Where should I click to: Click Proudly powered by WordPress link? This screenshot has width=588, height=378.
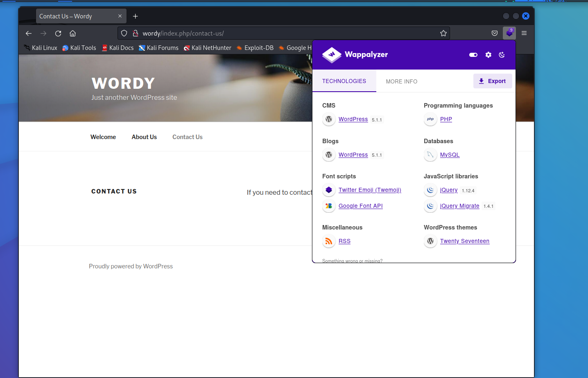point(131,266)
